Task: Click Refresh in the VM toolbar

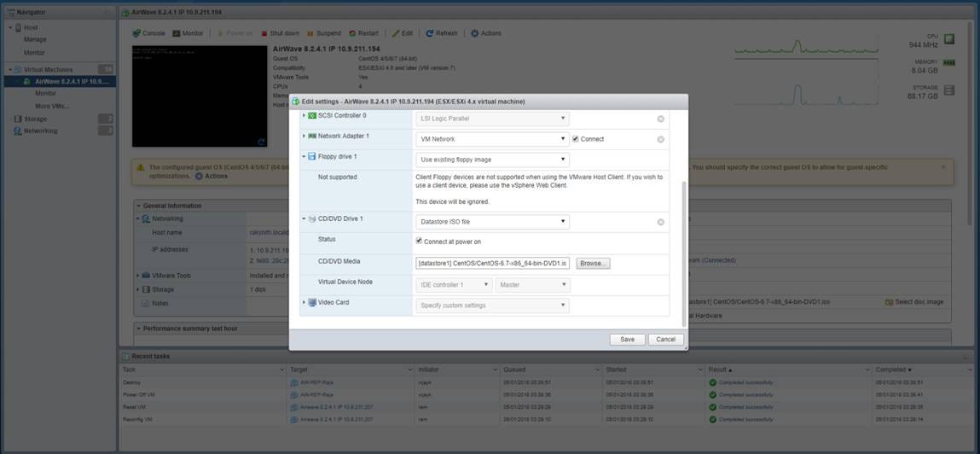Action: click(442, 33)
